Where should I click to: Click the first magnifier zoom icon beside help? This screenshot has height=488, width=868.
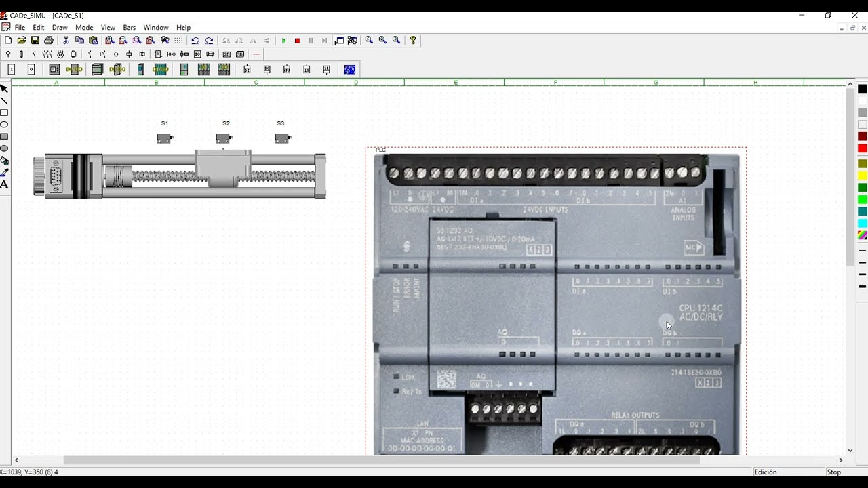point(369,41)
